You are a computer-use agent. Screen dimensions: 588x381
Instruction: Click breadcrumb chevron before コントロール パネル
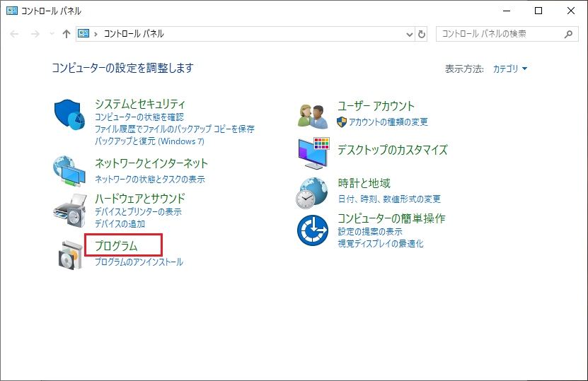coord(96,34)
